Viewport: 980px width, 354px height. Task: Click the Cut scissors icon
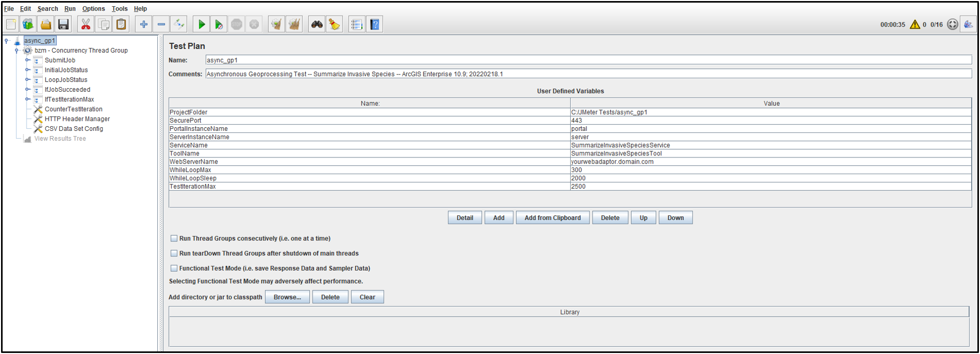pos(86,25)
